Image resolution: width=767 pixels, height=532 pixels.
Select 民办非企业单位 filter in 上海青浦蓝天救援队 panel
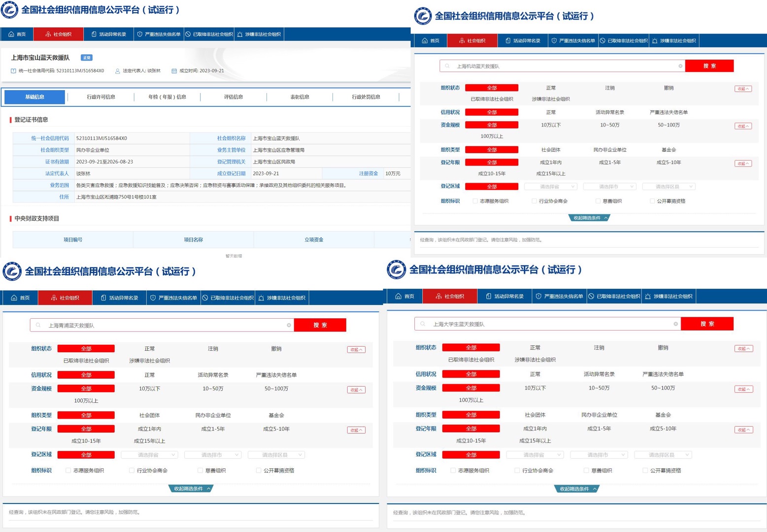pos(213,415)
